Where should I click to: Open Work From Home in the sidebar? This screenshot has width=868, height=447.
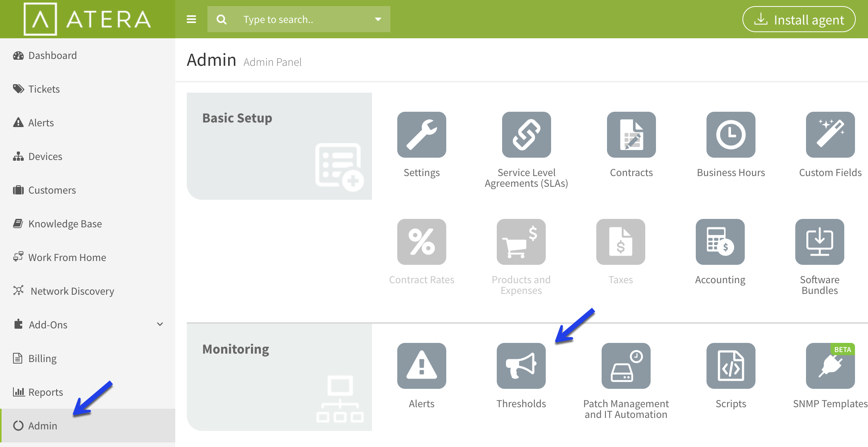(88, 258)
